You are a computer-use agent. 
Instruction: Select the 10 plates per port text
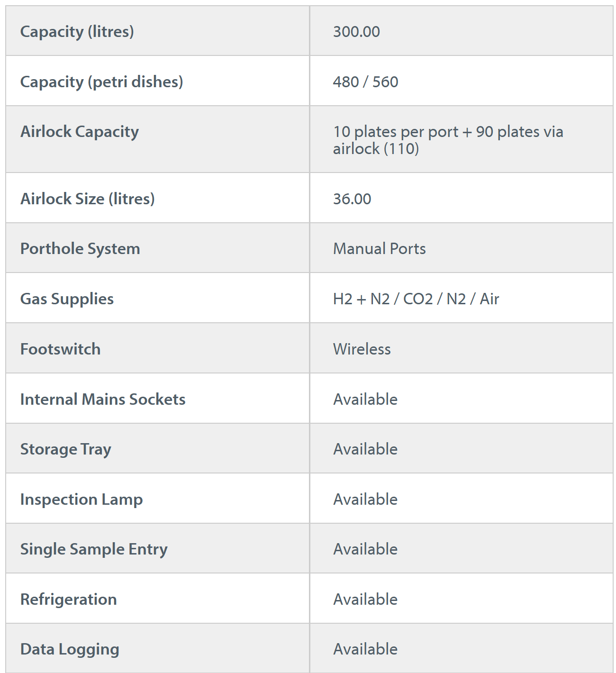pyautogui.click(x=396, y=132)
